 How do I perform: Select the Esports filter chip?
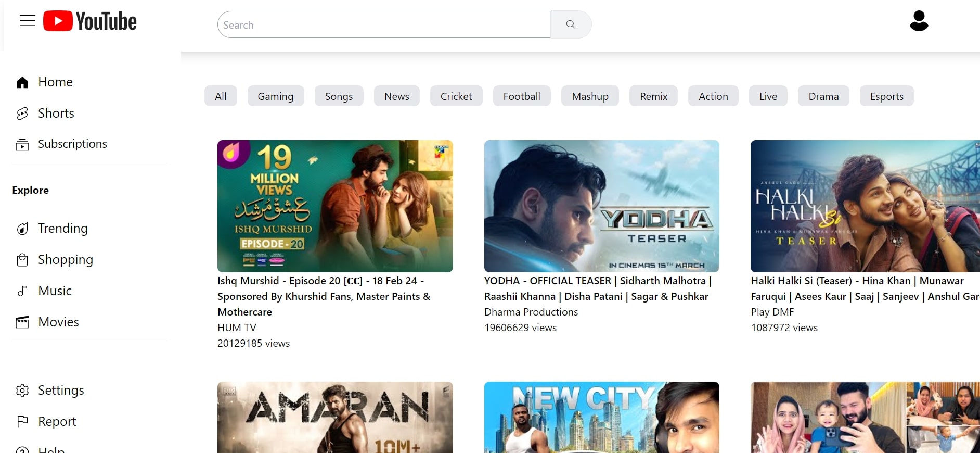(886, 96)
